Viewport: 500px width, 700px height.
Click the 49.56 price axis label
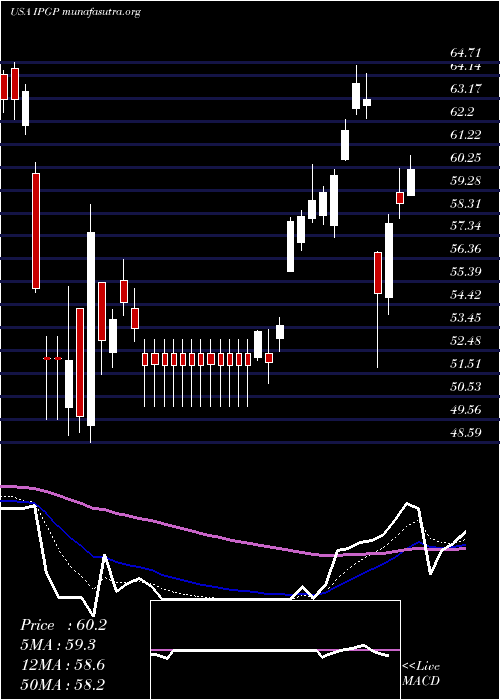coord(466,409)
